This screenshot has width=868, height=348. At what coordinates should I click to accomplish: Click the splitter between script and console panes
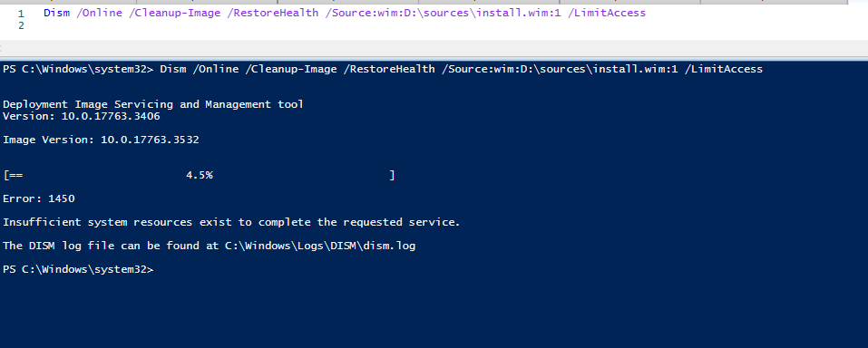click(x=434, y=56)
